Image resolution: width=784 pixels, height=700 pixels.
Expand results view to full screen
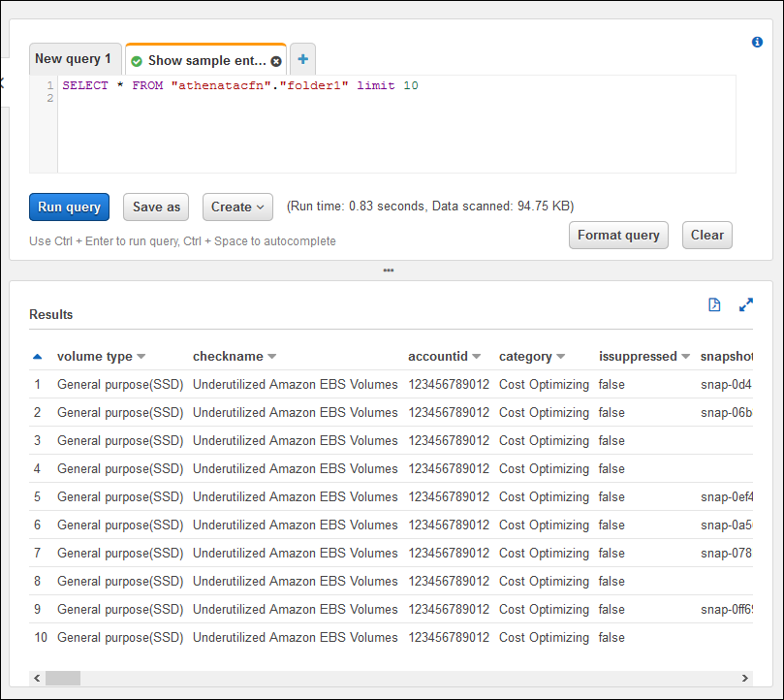745,304
